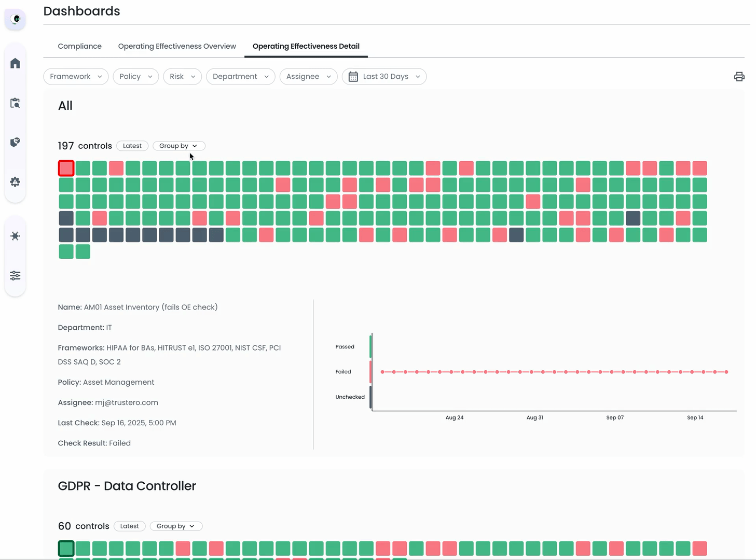Screen dimensions: 756x560
Task: Open the Home icon in the sidebar
Action: [15, 63]
